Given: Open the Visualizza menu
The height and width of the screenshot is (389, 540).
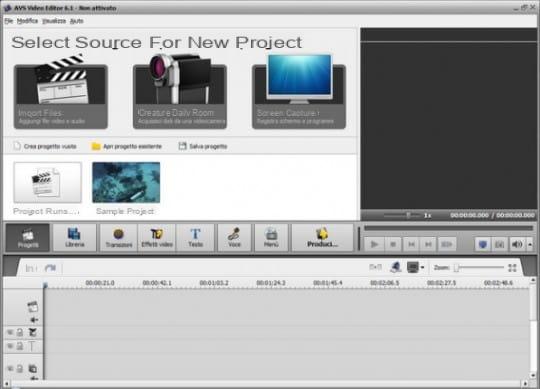Looking at the screenshot, I should point(54,21).
